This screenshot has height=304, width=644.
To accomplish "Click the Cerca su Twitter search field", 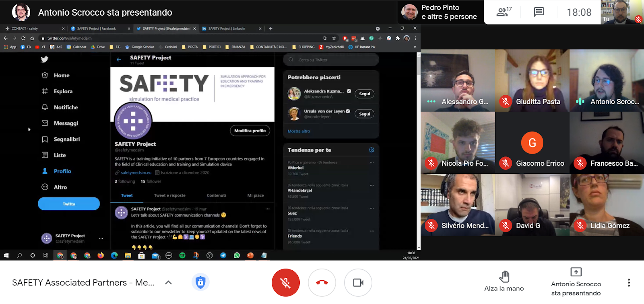I will click(x=331, y=60).
